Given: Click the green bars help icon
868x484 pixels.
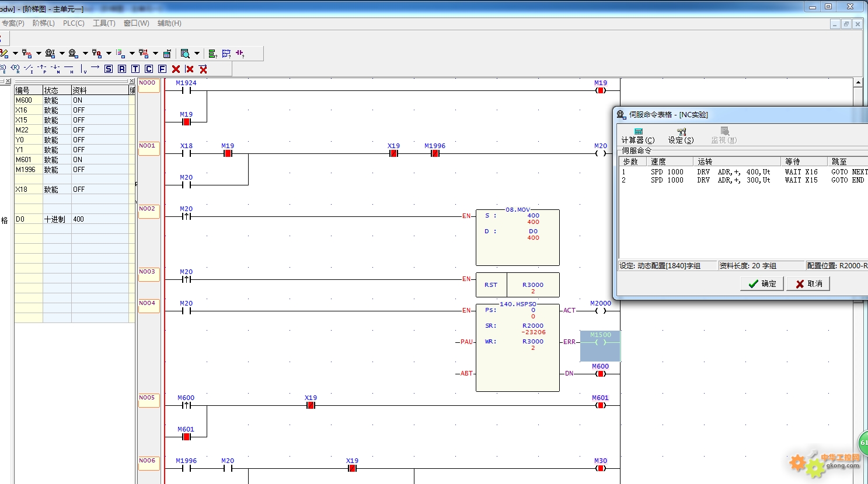Looking at the screenshot, I should (x=212, y=54).
